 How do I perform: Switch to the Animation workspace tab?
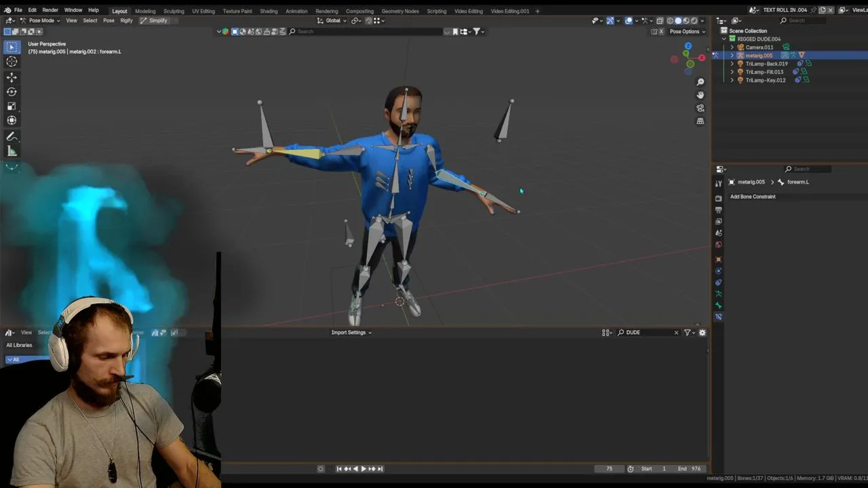[296, 11]
